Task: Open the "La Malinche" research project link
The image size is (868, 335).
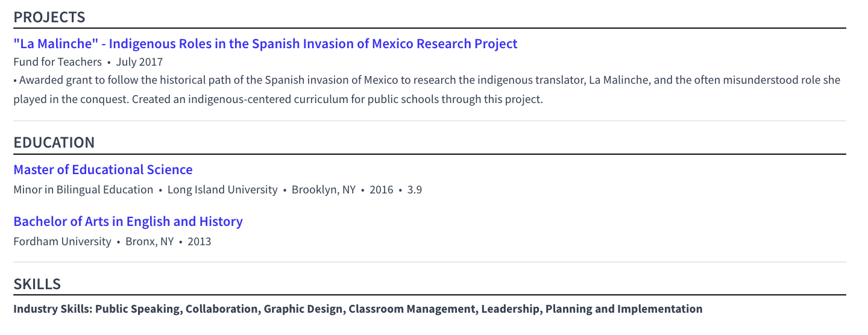Action: [265, 44]
